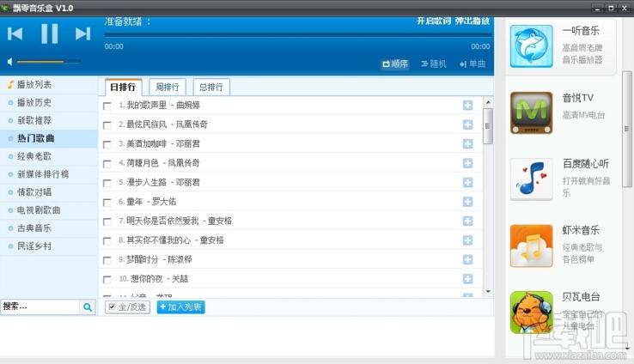The width and height of the screenshot is (634, 364).
Task: Select single-track 单曲 repeat mode
Action: click(472, 64)
